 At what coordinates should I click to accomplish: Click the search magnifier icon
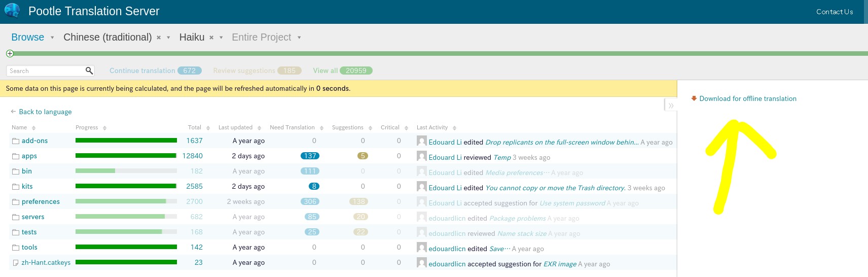89,71
